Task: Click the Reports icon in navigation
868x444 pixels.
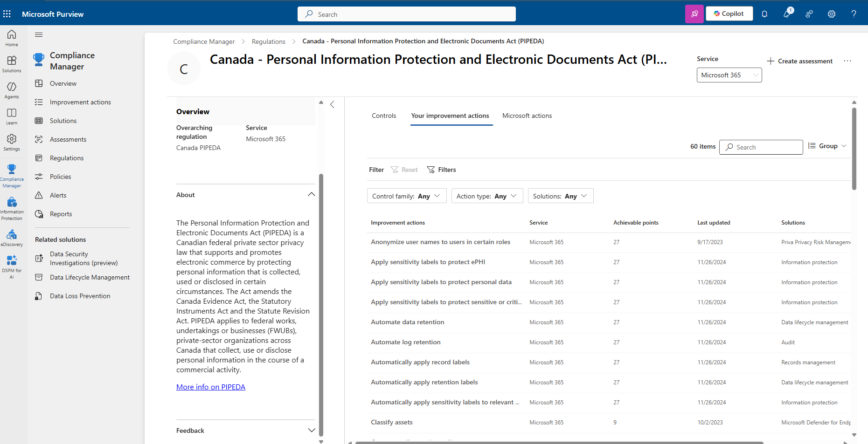Action: click(39, 214)
